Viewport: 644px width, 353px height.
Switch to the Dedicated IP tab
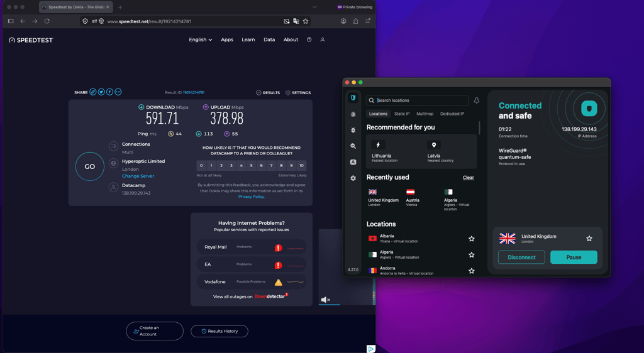point(452,114)
